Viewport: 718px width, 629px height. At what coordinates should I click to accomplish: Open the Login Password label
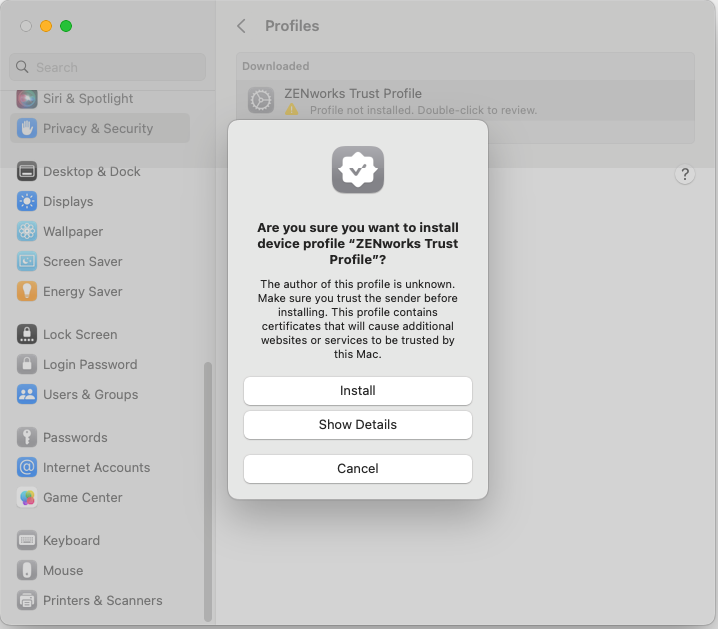[x=90, y=364]
